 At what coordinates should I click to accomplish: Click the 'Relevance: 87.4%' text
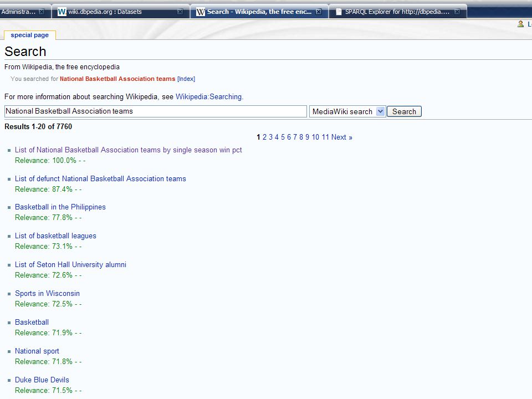pyautogui.click(x=44, y=190)
